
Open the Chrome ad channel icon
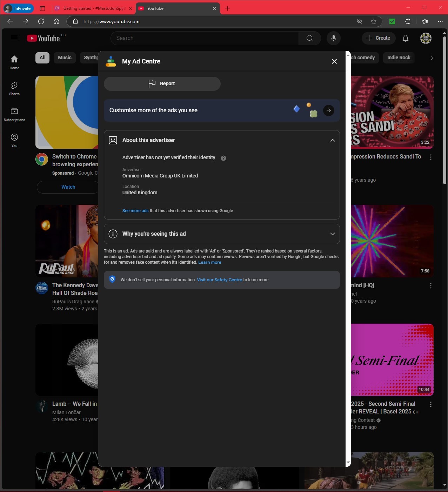click(x=42, y=160)
